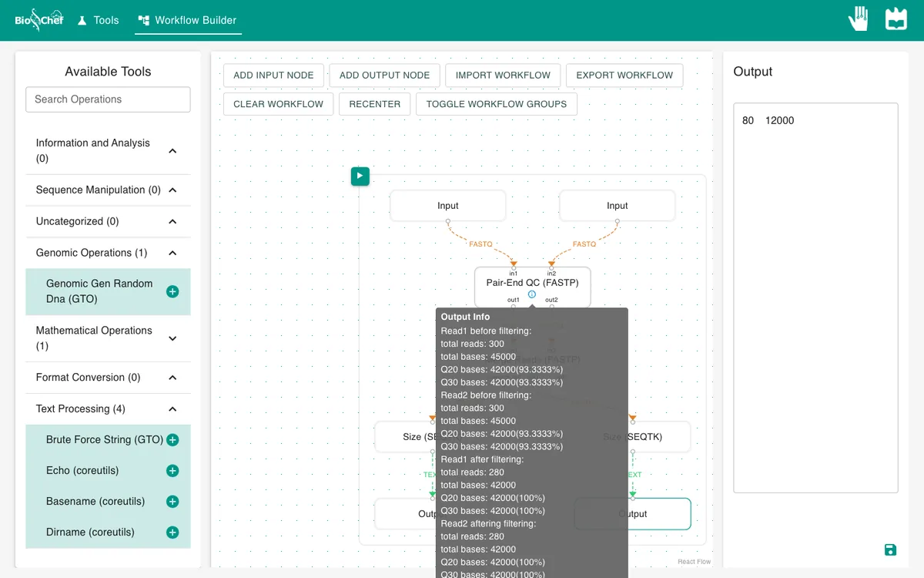
Task: Add Dirname (coreutils) tool via plus icon
Action: (x=172, y=533)
